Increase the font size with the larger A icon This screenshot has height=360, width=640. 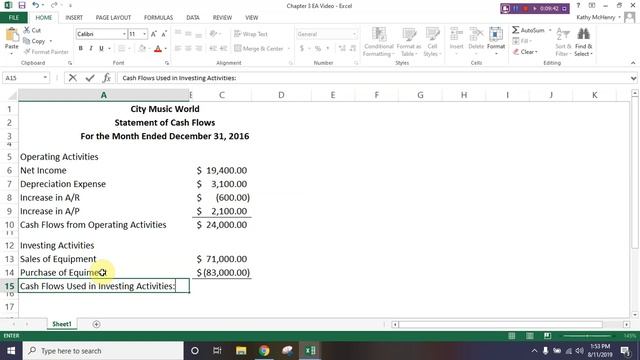(154, 34)
